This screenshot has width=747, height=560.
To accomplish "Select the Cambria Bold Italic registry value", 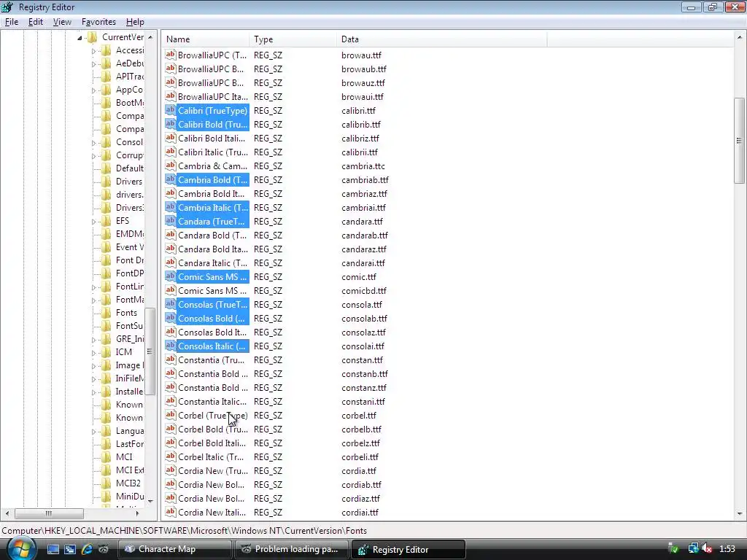I will click(211, 194).
